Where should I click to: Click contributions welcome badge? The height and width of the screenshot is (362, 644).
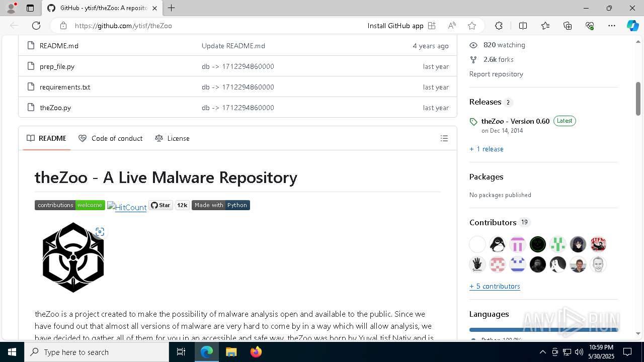70,205
